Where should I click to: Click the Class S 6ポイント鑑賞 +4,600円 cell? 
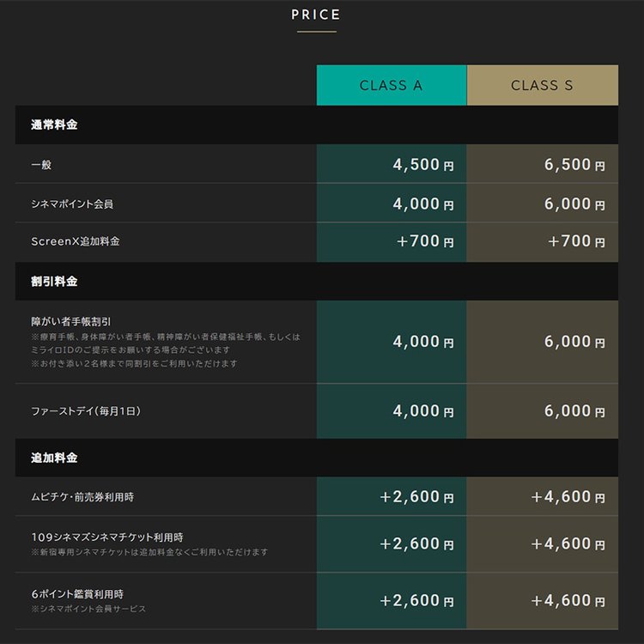click(568, 600)
